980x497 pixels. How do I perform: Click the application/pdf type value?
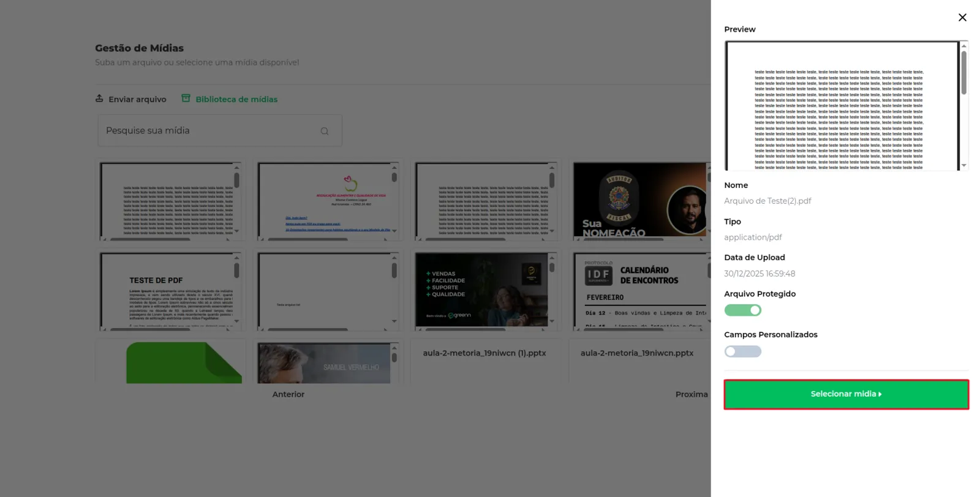753,237
